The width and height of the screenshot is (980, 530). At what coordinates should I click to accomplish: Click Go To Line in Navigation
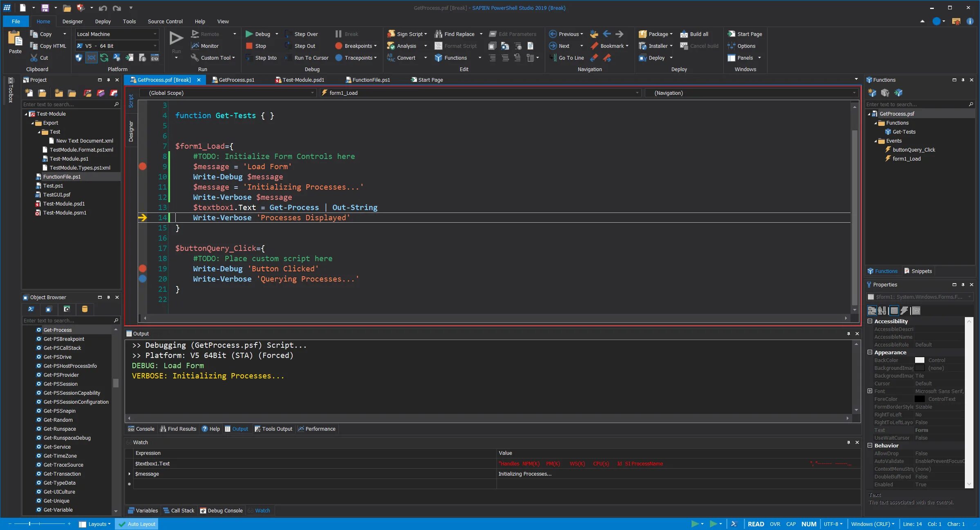[x=567, y=58]
